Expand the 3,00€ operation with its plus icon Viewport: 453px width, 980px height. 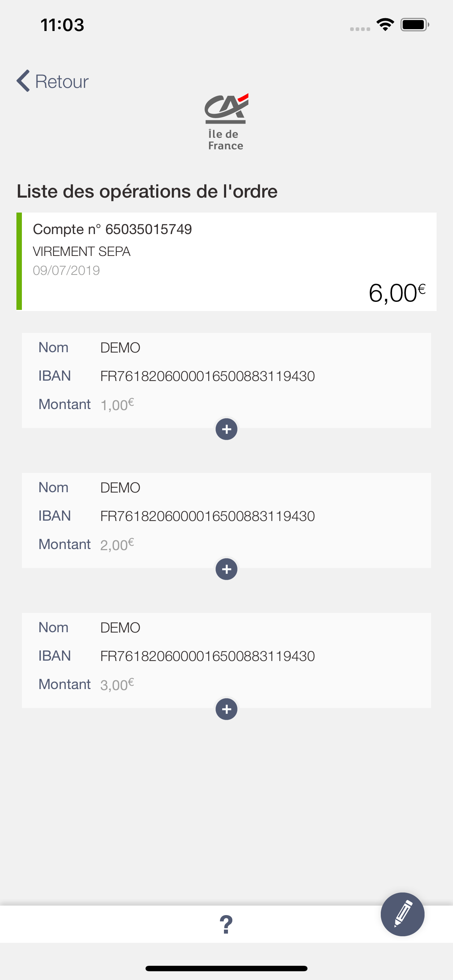pyautogui.click(x=226, y=709)
